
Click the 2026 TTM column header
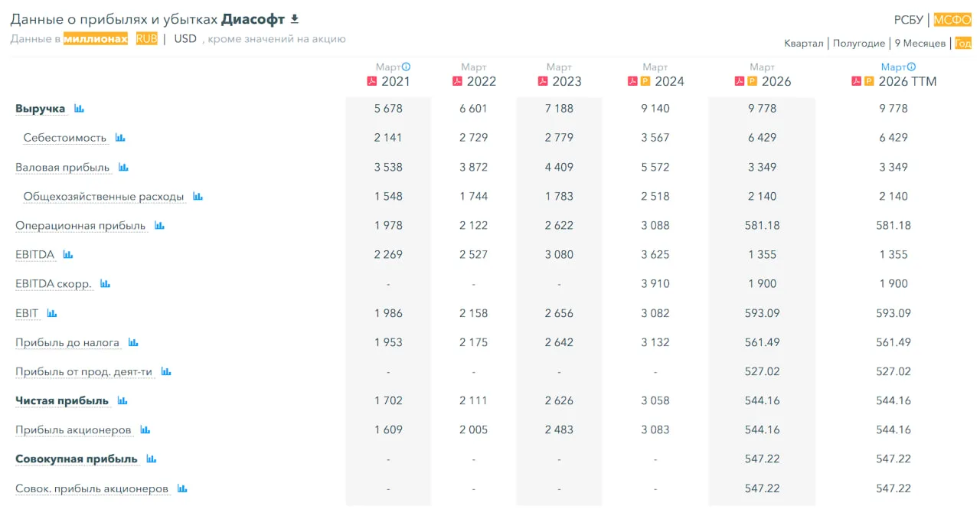(x=907, y=81)
